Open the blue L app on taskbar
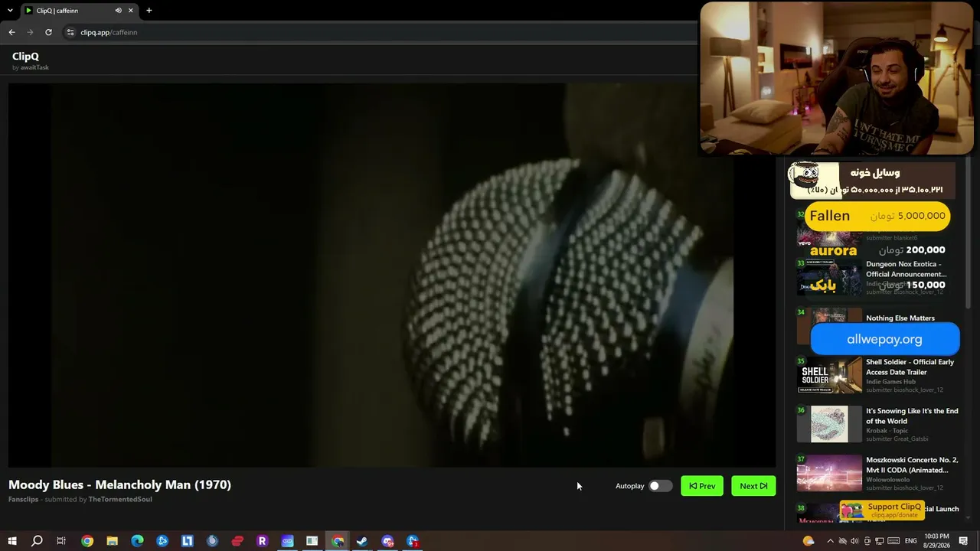This screenshot has width=980, height=551. click(x=187, y=541)
